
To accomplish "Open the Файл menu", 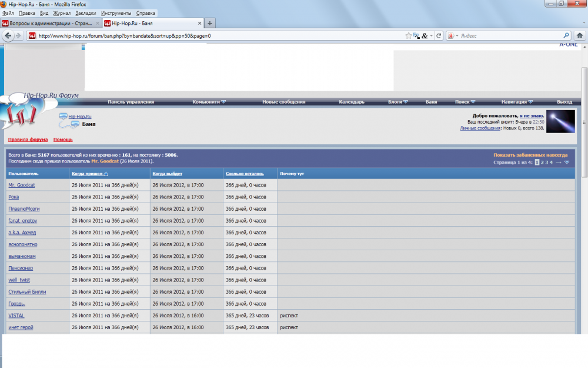I will coord(8,13).
